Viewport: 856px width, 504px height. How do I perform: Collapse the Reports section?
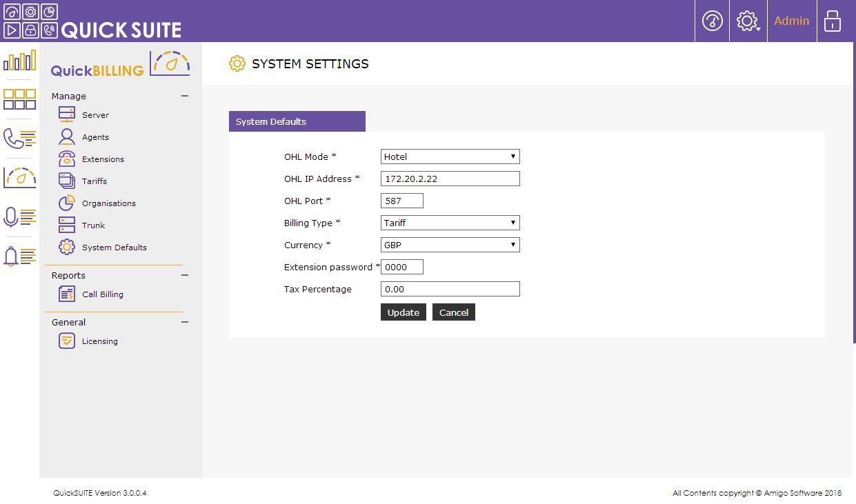185,275
